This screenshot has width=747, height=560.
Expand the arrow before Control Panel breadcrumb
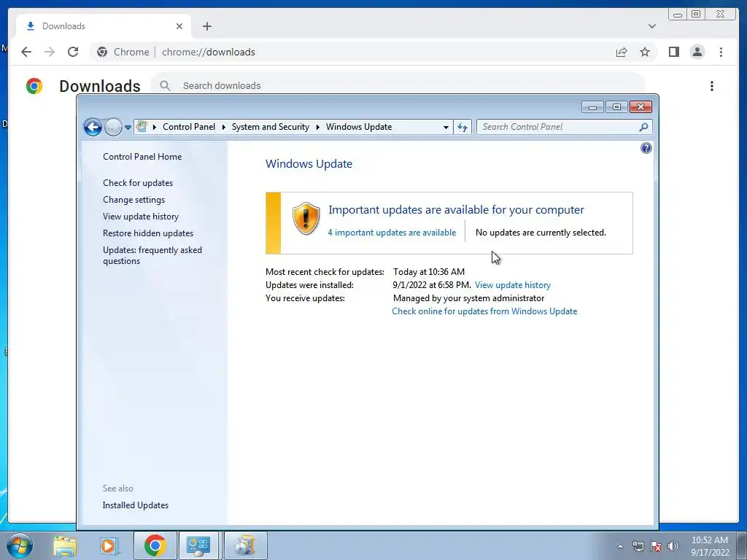tap(155, 127)
